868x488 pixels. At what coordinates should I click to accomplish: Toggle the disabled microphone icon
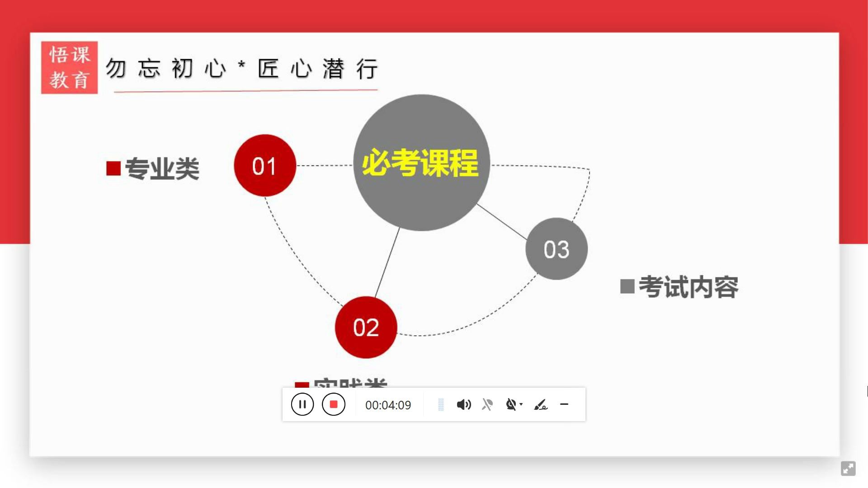[487, 404]
